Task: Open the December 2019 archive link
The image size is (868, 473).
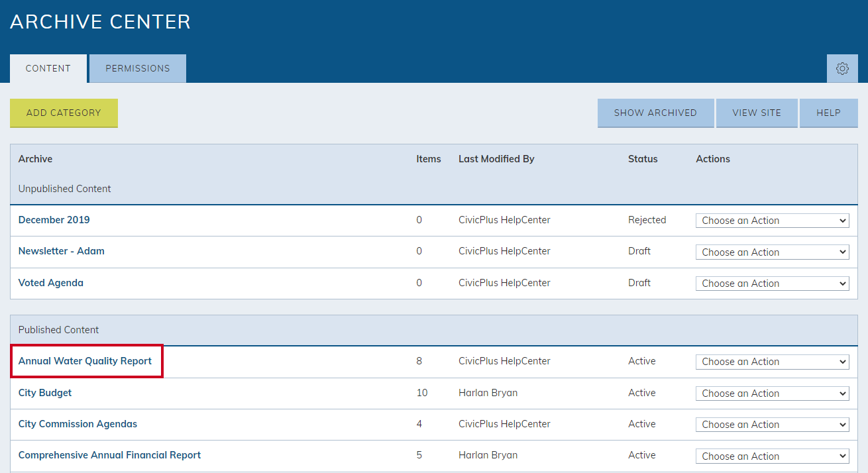Action: tap(54, 220)
